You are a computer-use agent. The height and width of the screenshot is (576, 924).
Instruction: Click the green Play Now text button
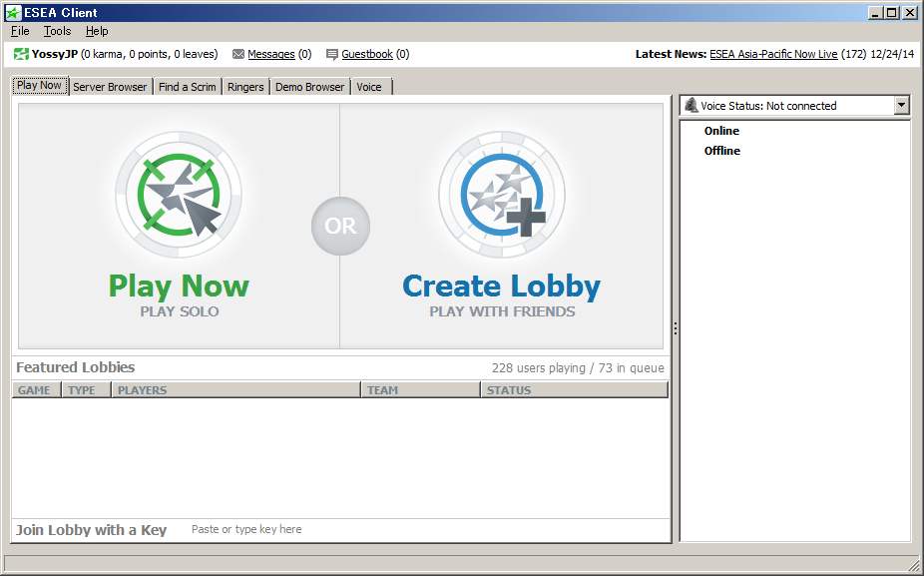click(x=180, y=286)
